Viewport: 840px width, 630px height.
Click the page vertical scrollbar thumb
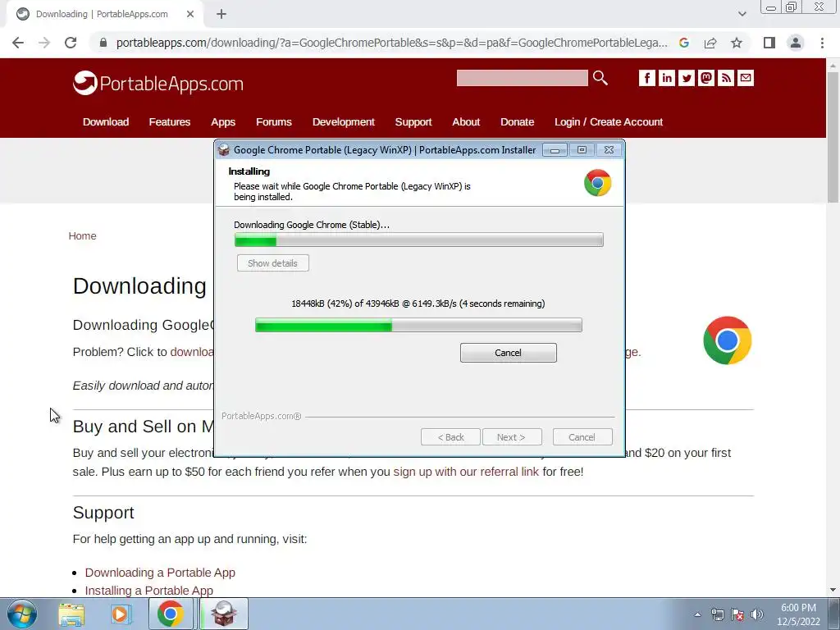(x=833, y=137)
